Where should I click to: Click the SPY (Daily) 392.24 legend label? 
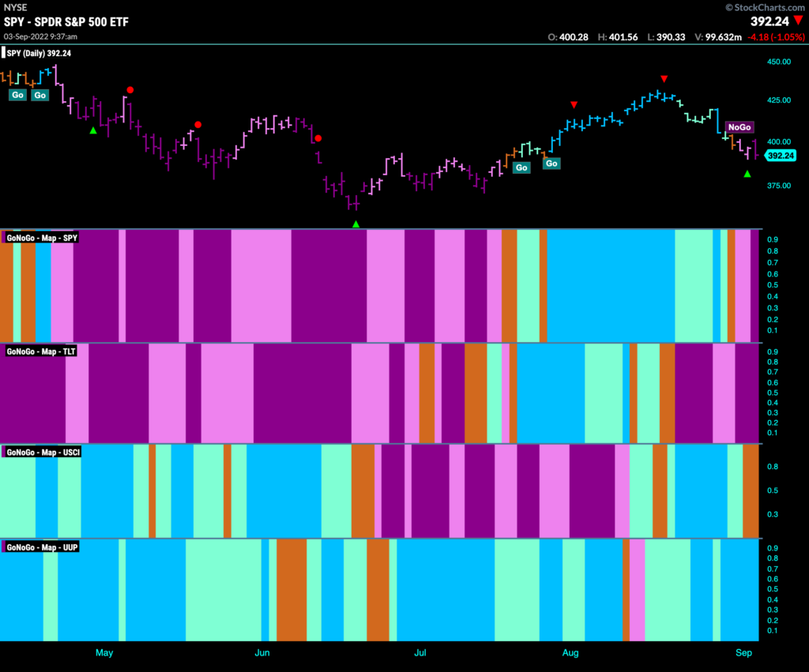pyautogui.click(x=37, y=53)
